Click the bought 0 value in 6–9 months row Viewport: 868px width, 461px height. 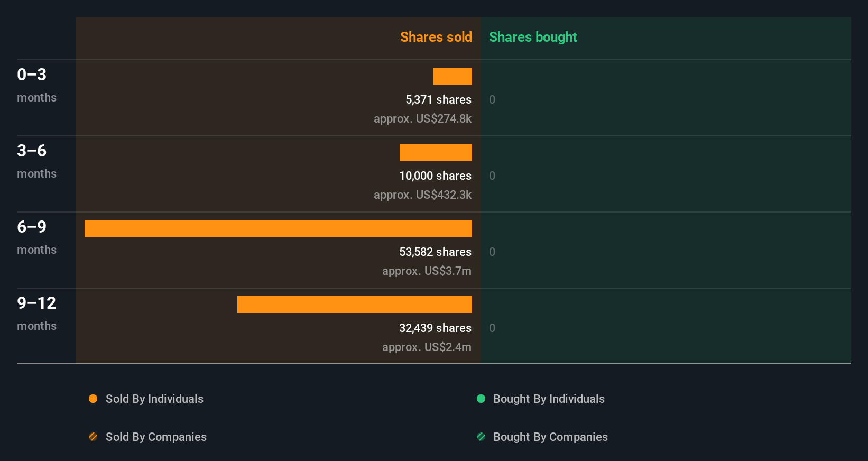[492, 252]
